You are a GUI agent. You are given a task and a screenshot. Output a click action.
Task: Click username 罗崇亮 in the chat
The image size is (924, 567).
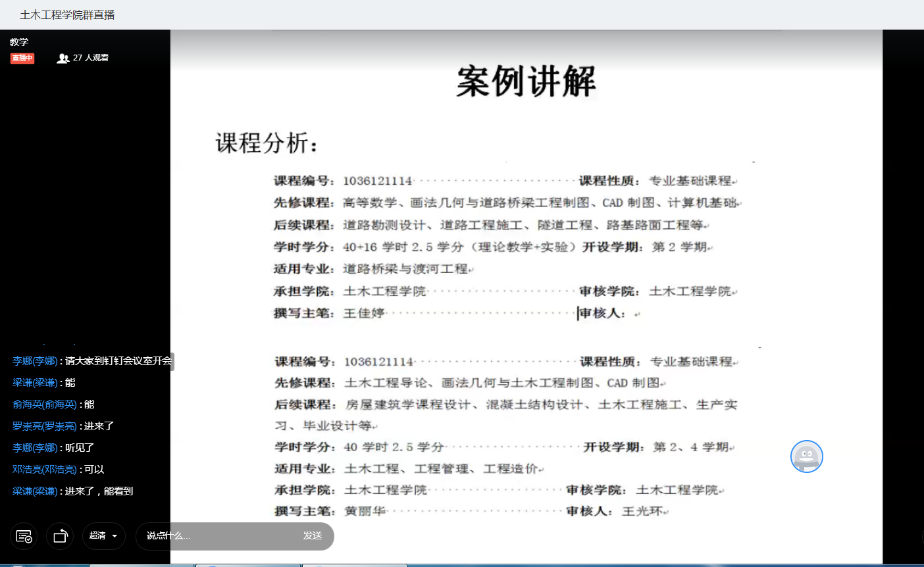[x=44, y=426]
